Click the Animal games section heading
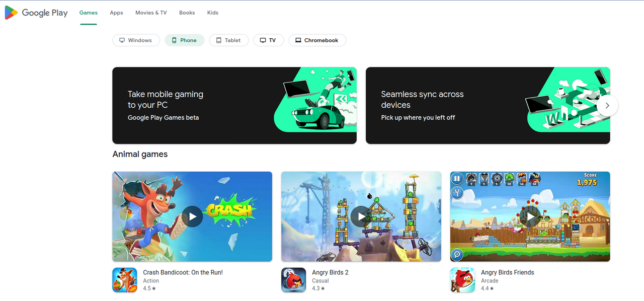644x301 pixels. (140, 155)
